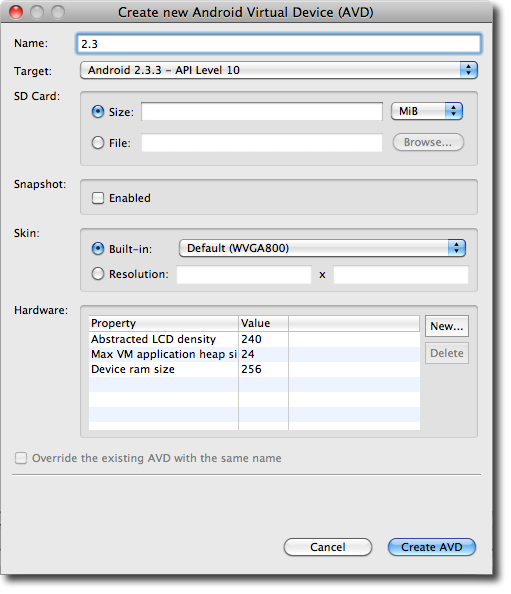The width and height of the screenshot is (511, 594).
Task: Click the AVD Name text field
Action: (279, 44)
